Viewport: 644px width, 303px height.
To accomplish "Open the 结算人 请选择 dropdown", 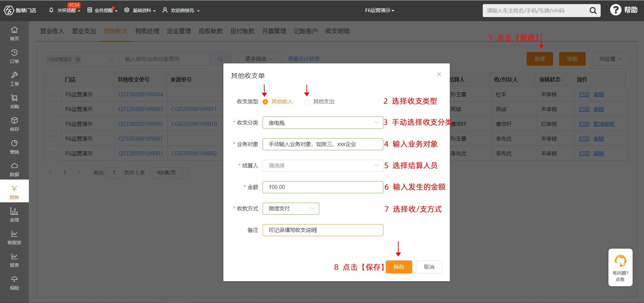I will [323, 166].
